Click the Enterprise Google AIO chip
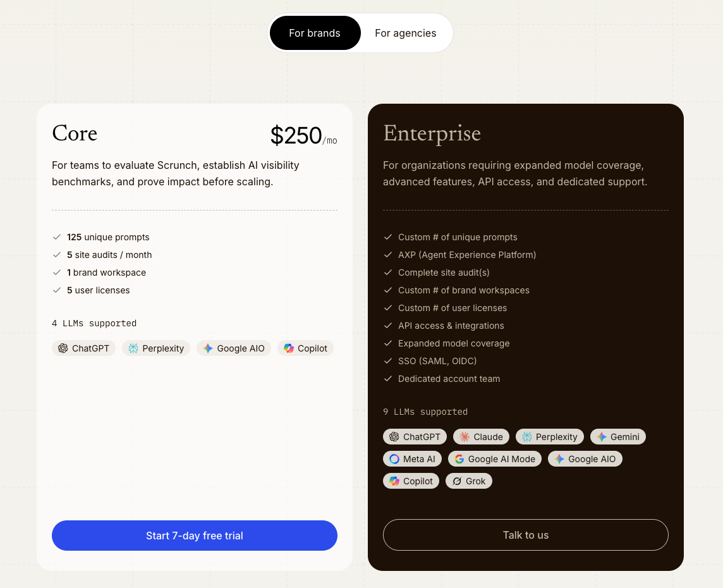Image resolution: width=723 pixels, height=588 pixels. point(585,459)
